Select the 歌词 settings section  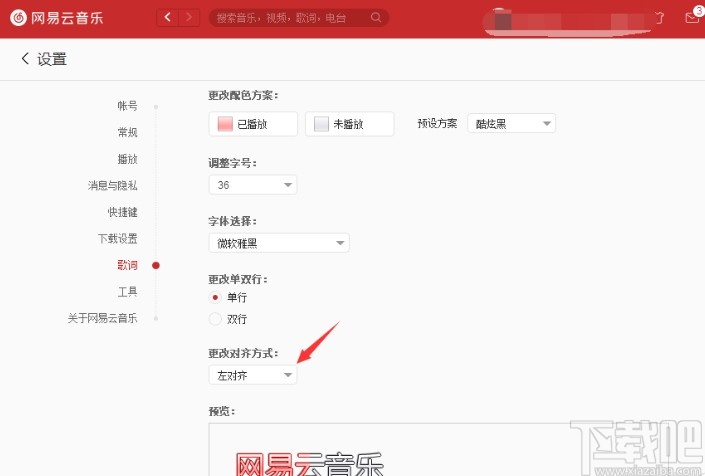tap(127, 265)
